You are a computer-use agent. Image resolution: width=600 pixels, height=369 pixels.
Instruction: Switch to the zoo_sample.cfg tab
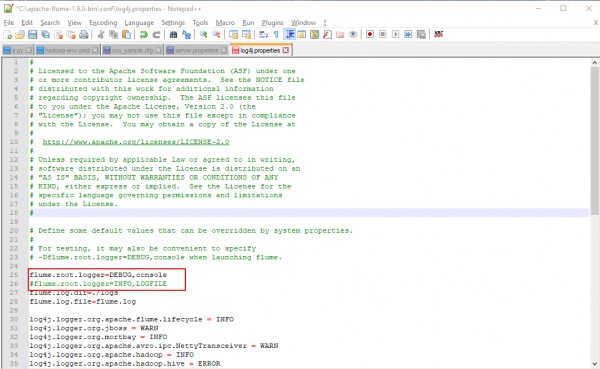coord(132,51)
